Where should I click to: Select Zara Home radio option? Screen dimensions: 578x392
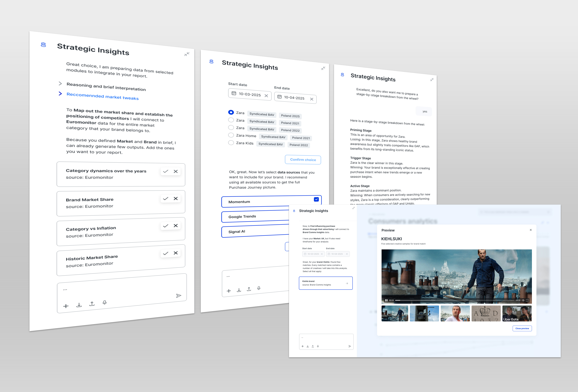231,135
